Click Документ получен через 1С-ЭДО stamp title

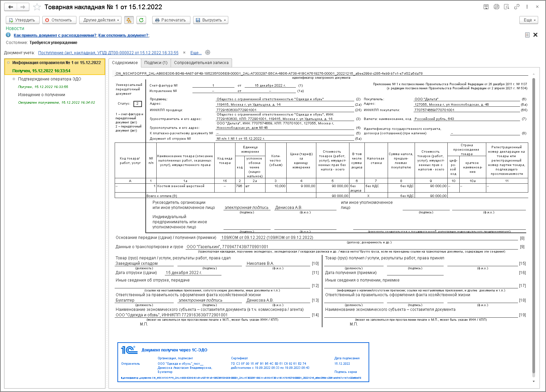click(x=174, y=350)
